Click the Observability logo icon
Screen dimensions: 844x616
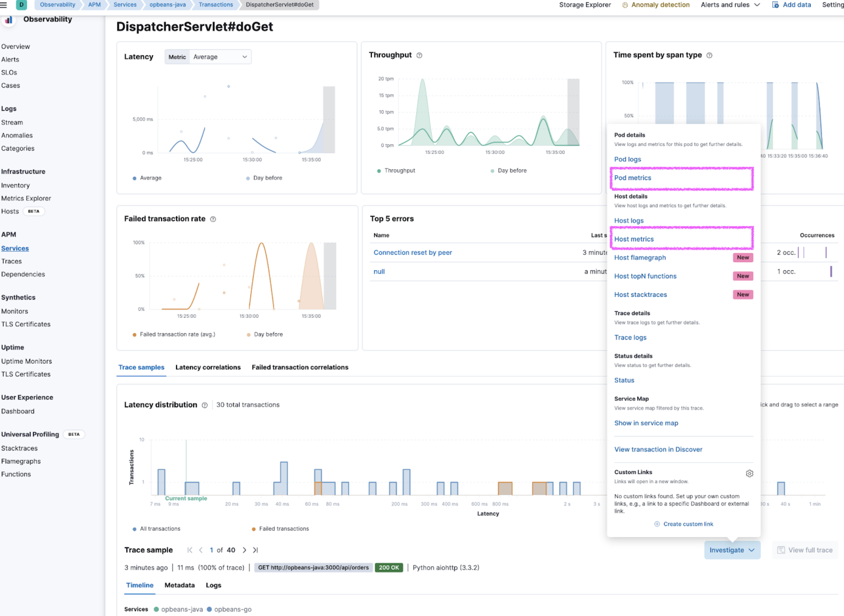pyautogui.click(x=9, y=20)
